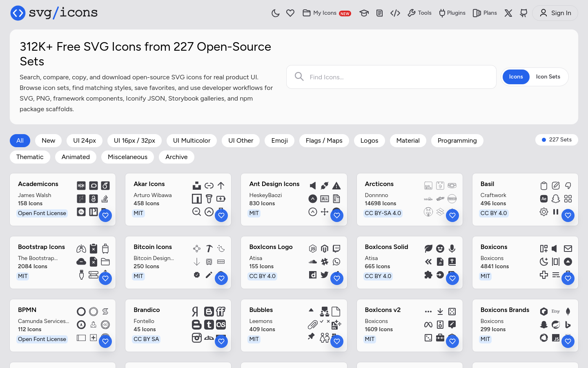Open the Akar Icons set
Image resolution: width=588 pixels, height=368 pixels.
(x=149, y=184)
